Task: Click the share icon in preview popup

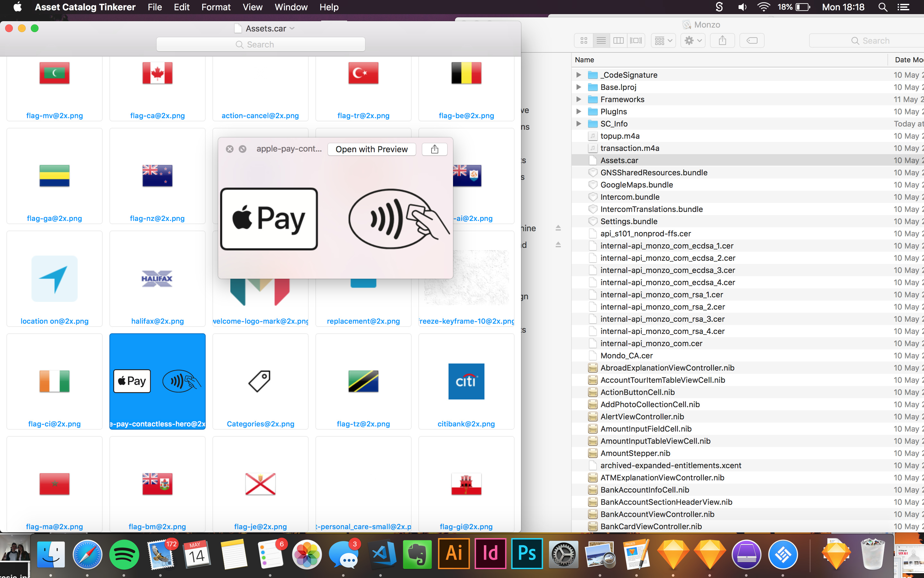Action: click(x=434, y=149)
